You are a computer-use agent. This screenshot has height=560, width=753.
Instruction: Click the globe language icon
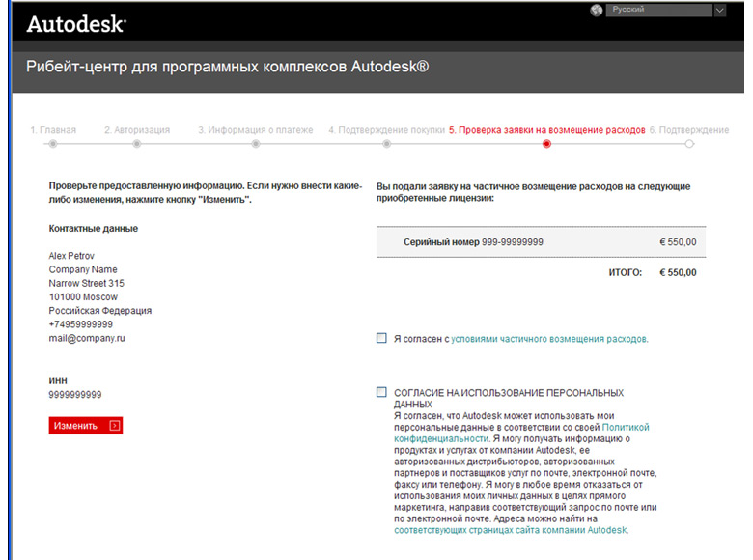click(596, 10)
